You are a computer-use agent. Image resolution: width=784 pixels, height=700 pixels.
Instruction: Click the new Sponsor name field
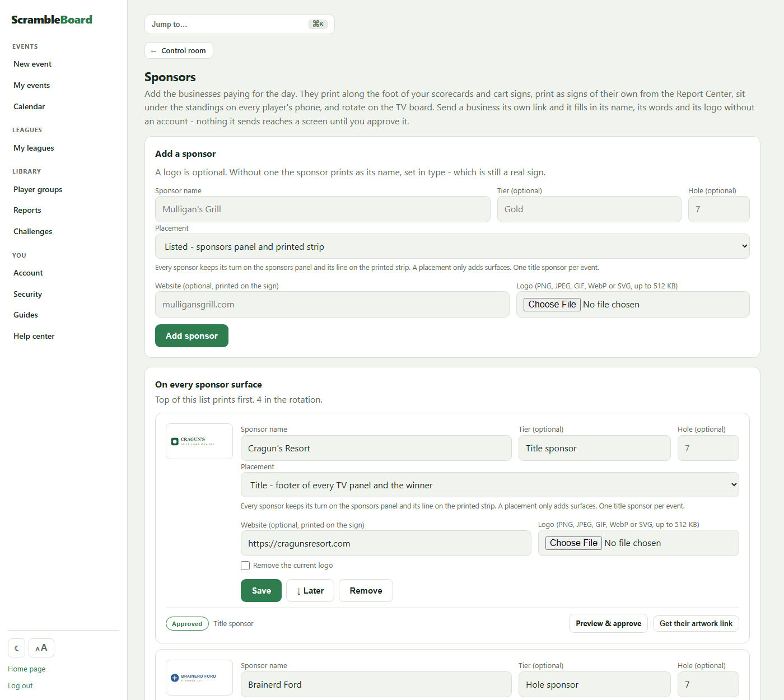(323, 209)
